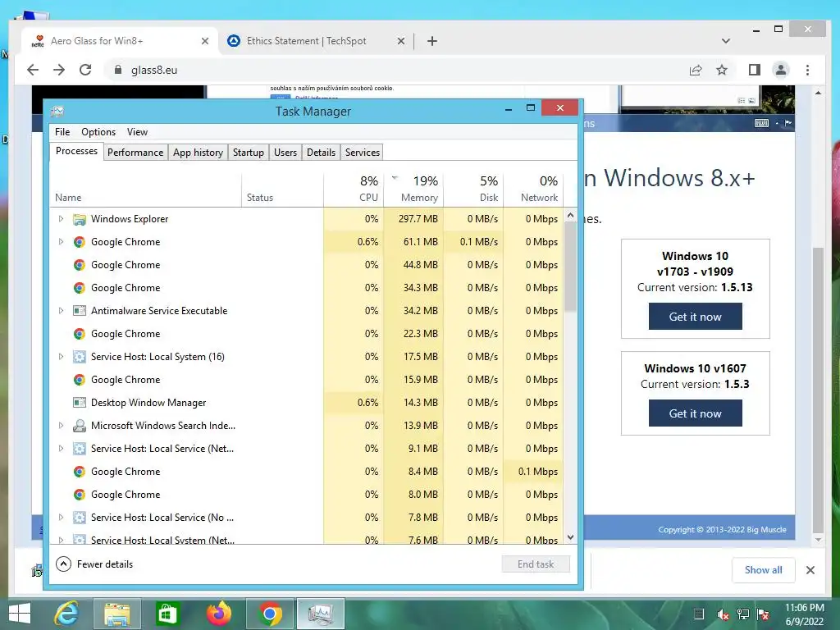Switch to the Startup tab

point(248,152)
